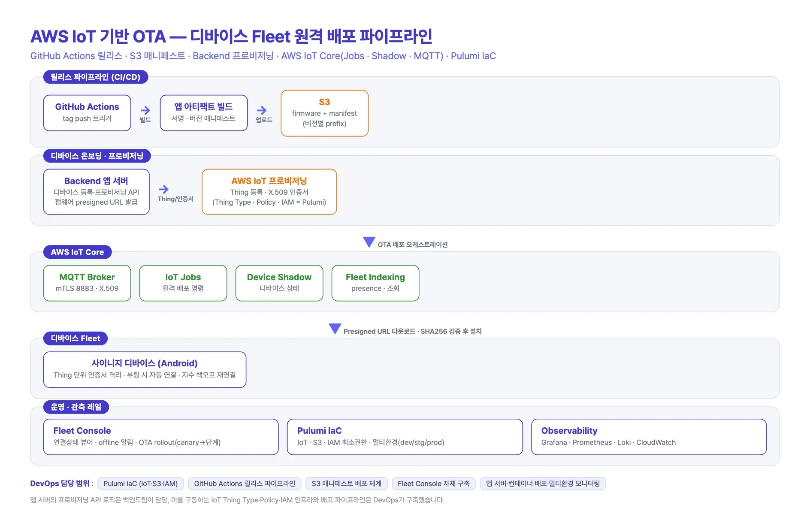Select the Backend 앱 서버 card

click(x=97, y=192)
